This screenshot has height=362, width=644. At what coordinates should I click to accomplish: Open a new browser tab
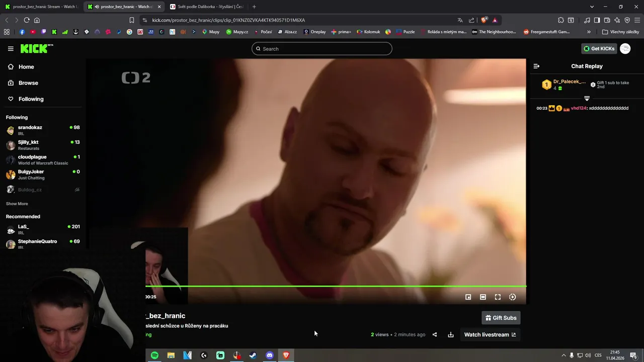[x=254, y=7]
